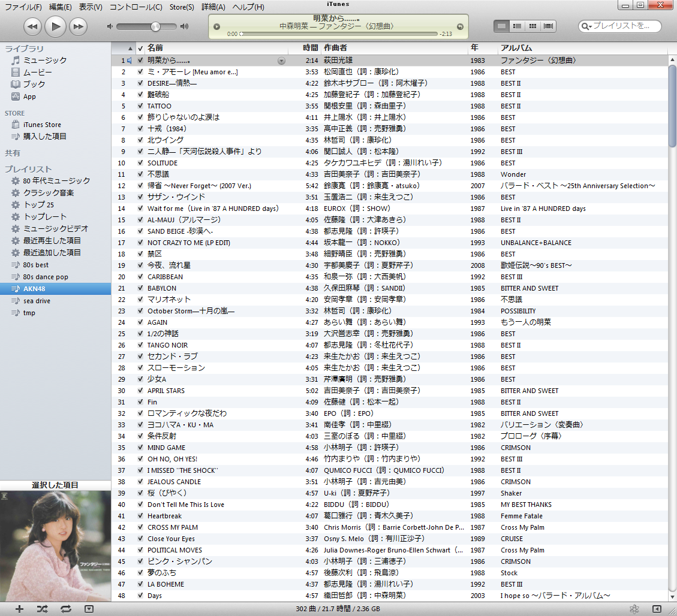Click the vertical scrollbar thumb
The width and height of the screenshot is (677, 616).
pos(672,106)
